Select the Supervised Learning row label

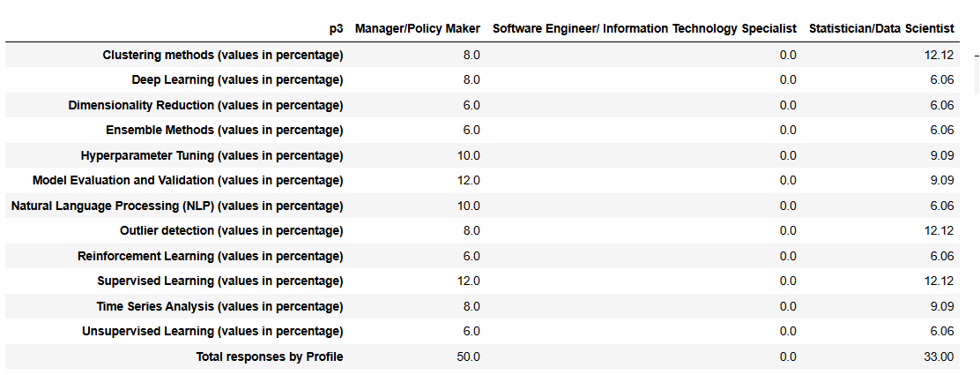219,281
